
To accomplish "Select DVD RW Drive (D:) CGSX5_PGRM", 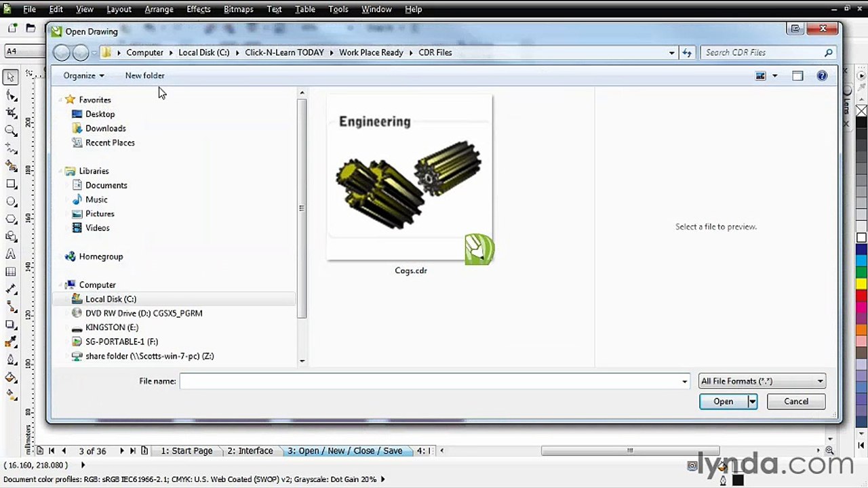I will pyautogui.click(x=144, y=313).
